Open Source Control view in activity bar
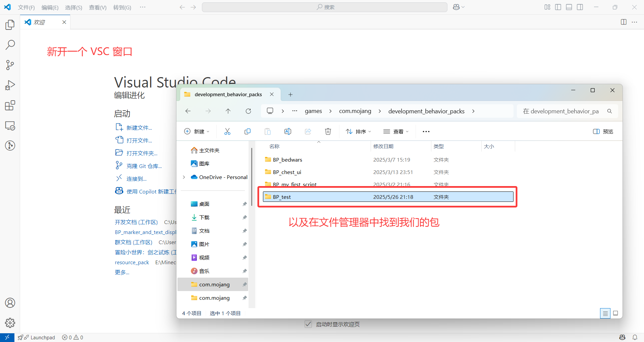 [10, 65]
